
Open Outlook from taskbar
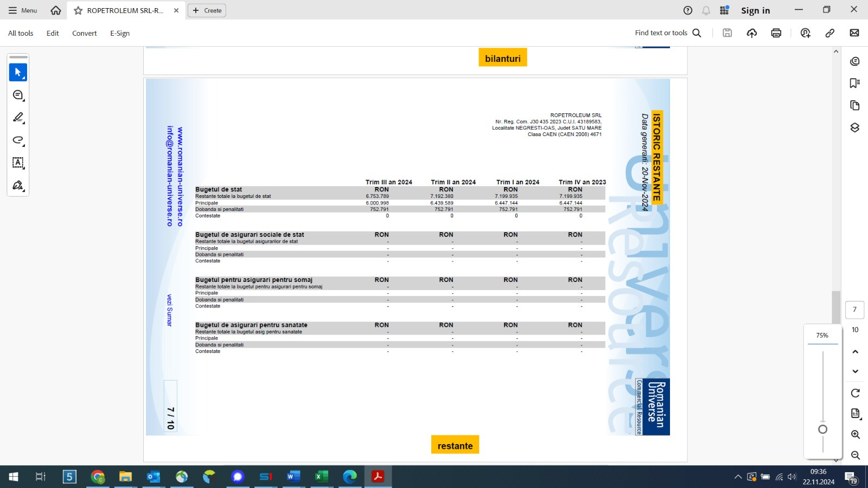coord(154,477)
